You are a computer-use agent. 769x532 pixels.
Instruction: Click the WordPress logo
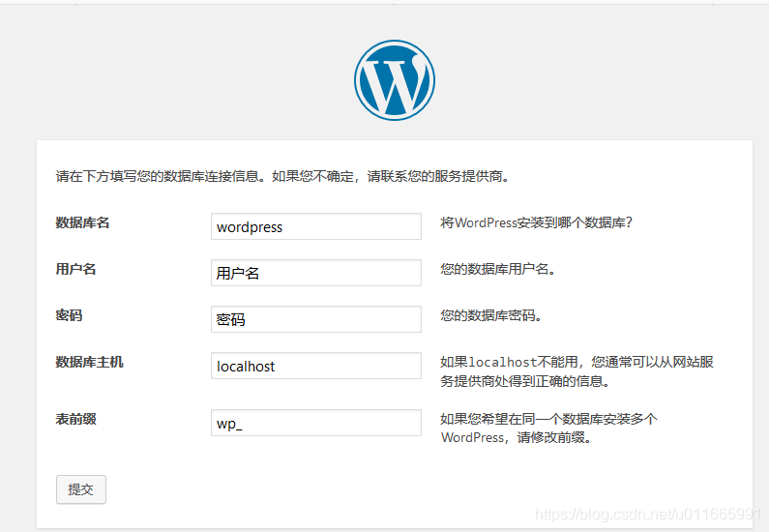pos(395,80)
